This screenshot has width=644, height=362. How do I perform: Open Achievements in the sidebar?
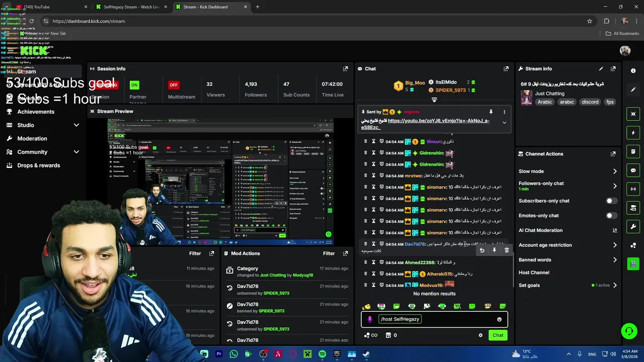pyautogui.click(x=36, y=112)
